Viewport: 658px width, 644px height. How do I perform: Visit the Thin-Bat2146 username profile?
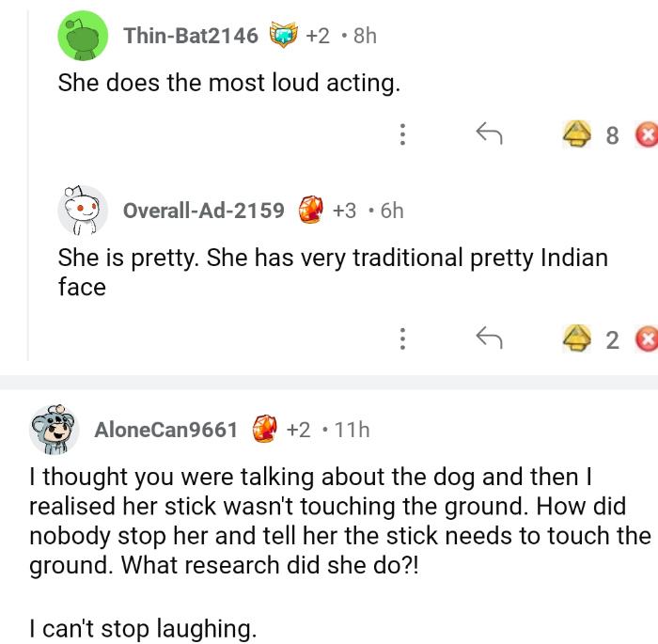coord(191,36)
